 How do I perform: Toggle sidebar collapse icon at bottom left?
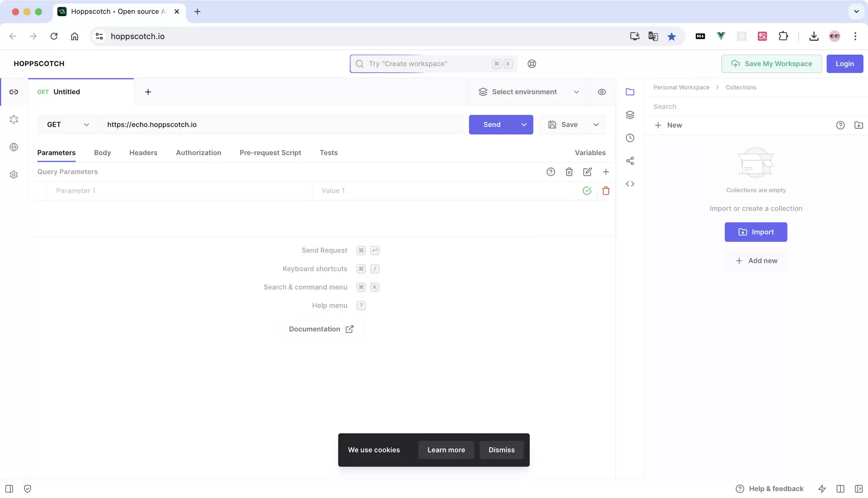tap(9, 489)
